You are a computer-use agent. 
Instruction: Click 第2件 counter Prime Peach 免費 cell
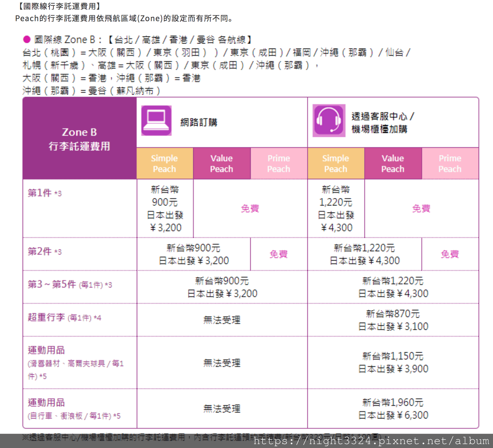[450, 254]
